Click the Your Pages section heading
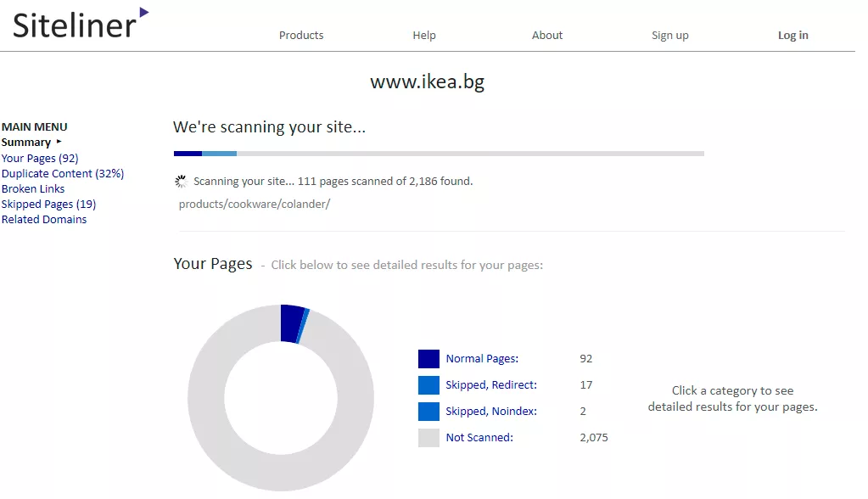 (213, 264)
